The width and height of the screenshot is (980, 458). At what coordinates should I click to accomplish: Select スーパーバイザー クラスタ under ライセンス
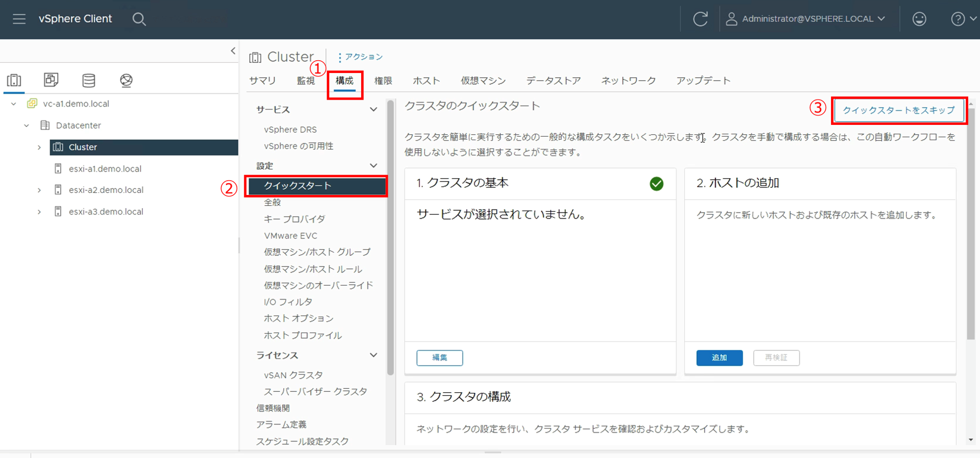click(315, 391)
